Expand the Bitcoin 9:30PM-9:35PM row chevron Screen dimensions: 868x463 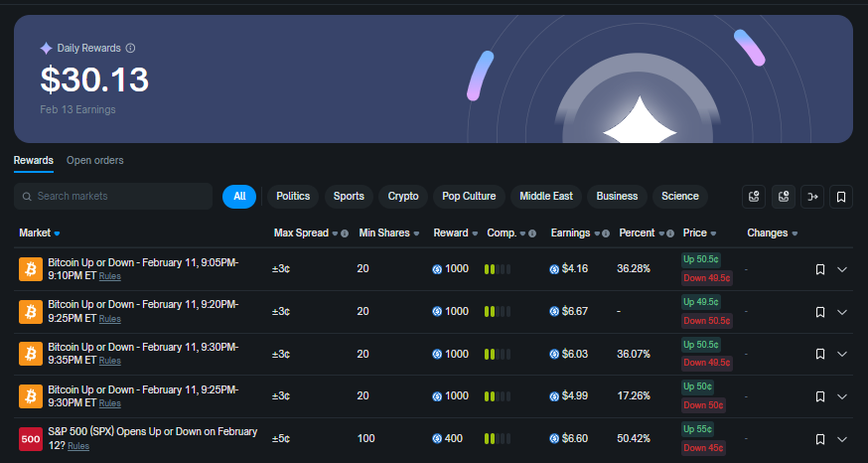[842, 354]
